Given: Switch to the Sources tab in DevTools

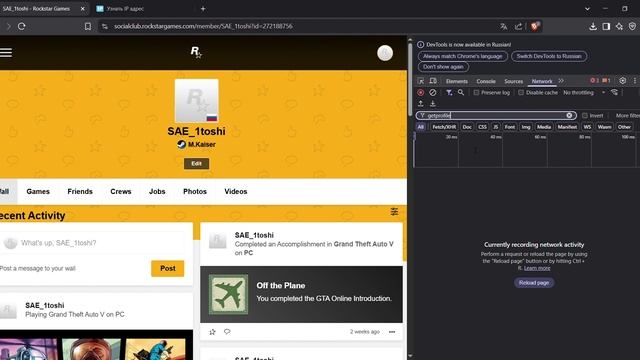Looking at the screenshot, I should click(x=513, y=81).
